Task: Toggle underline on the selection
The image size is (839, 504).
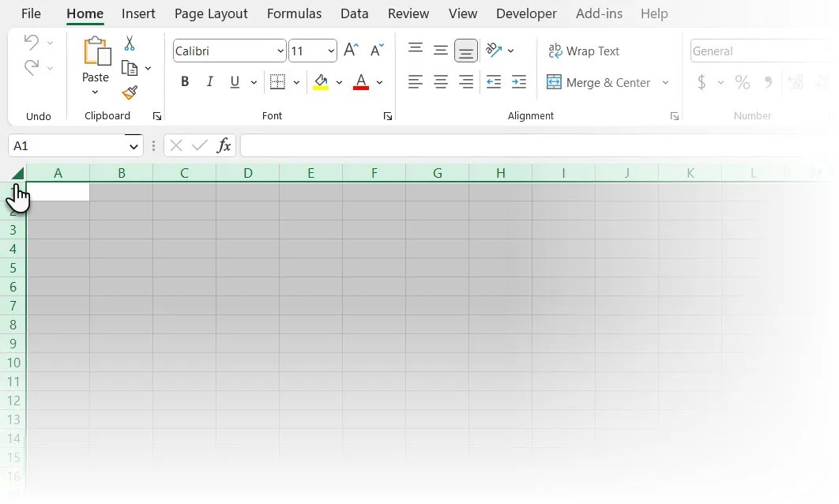Action: 234,81
